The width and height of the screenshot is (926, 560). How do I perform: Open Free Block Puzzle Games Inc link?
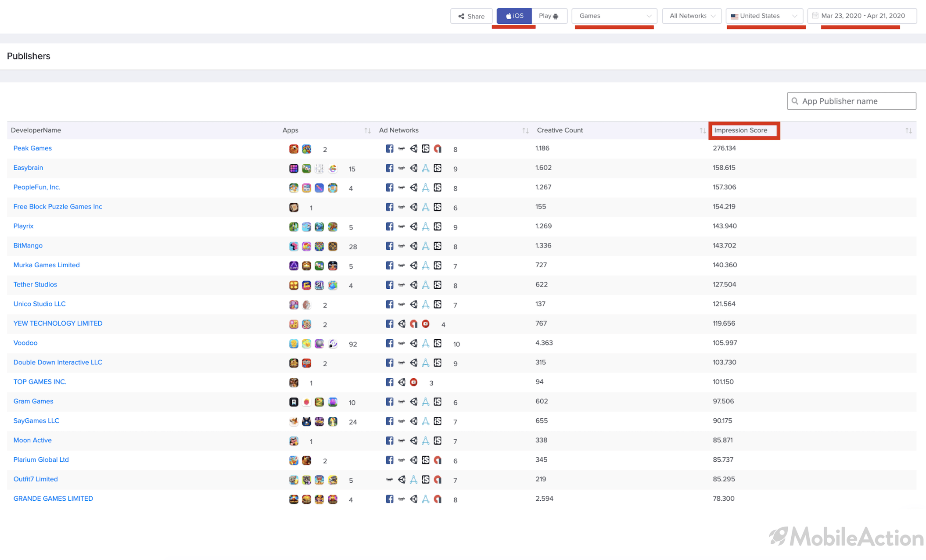pyautogui.click(x=57, y=207)
